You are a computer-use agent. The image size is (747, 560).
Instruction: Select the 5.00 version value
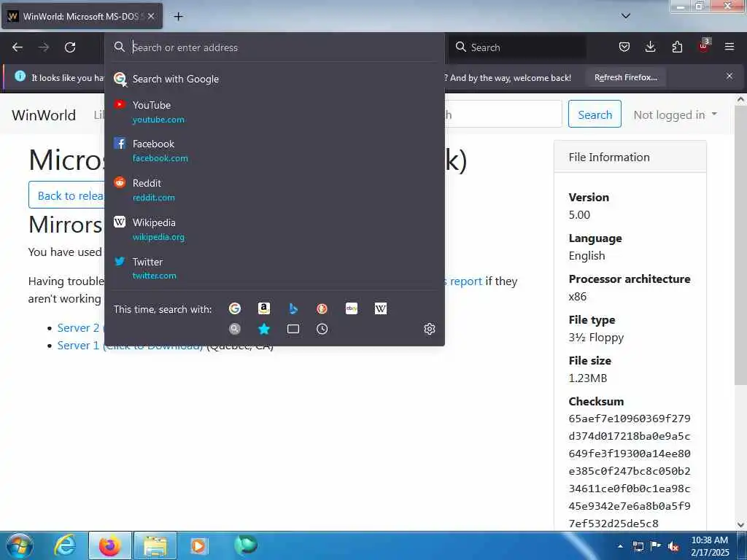[x=579, y=215]
